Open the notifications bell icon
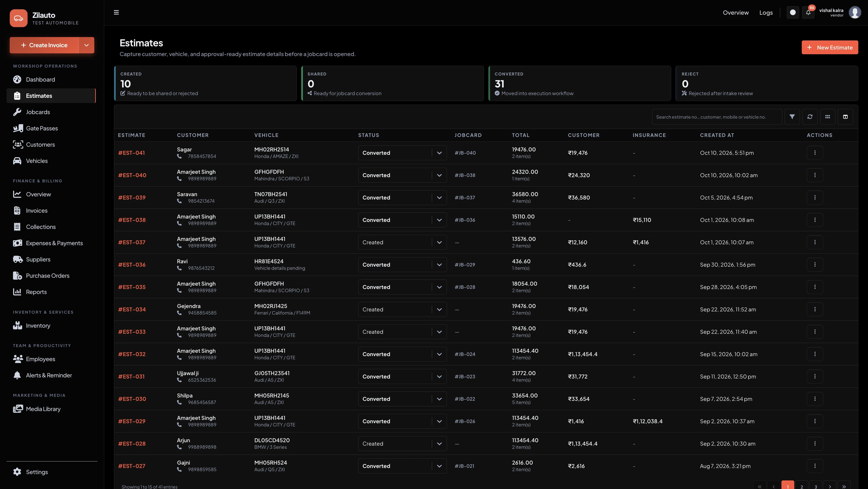Viewport: 868px width, 489px height. point(808,12)
